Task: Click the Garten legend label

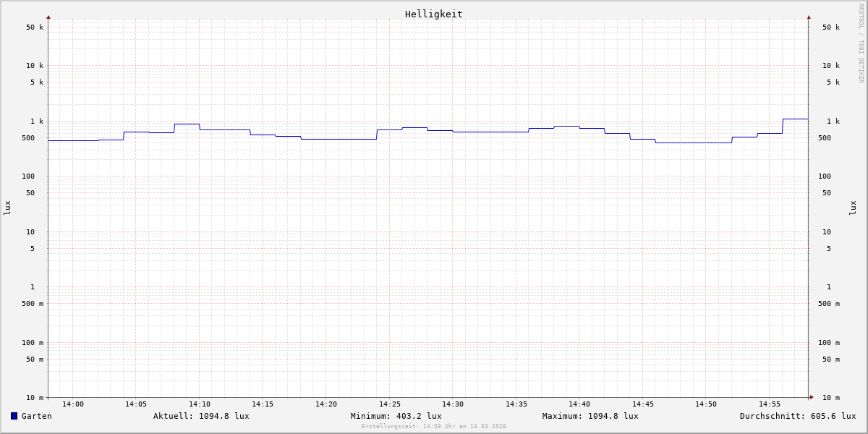Action: click(x=36, y=416)
